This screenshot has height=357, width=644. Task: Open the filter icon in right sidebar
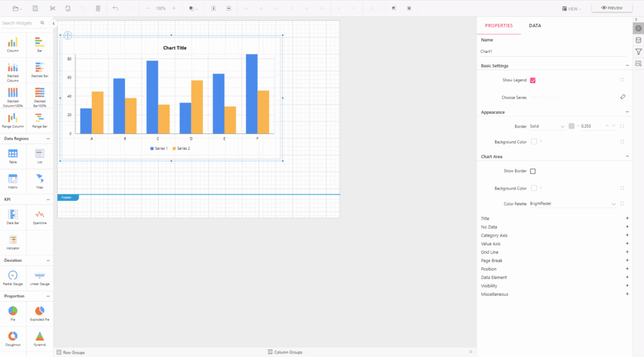638,52
